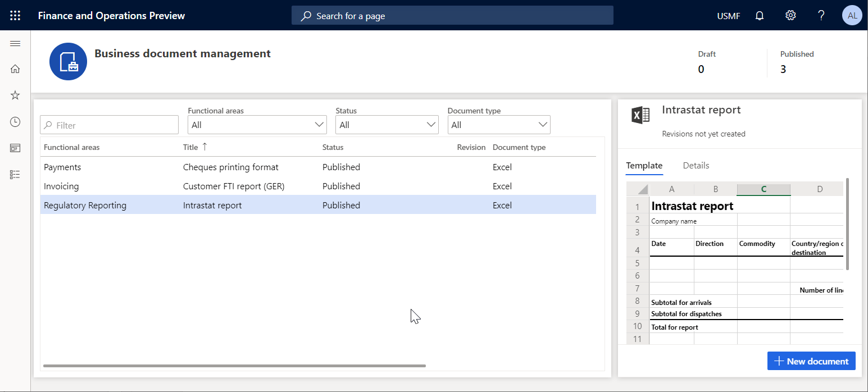Click Subtotal for arrivals cell
This screenshot has height=392, width=868.
click(681, 302)
